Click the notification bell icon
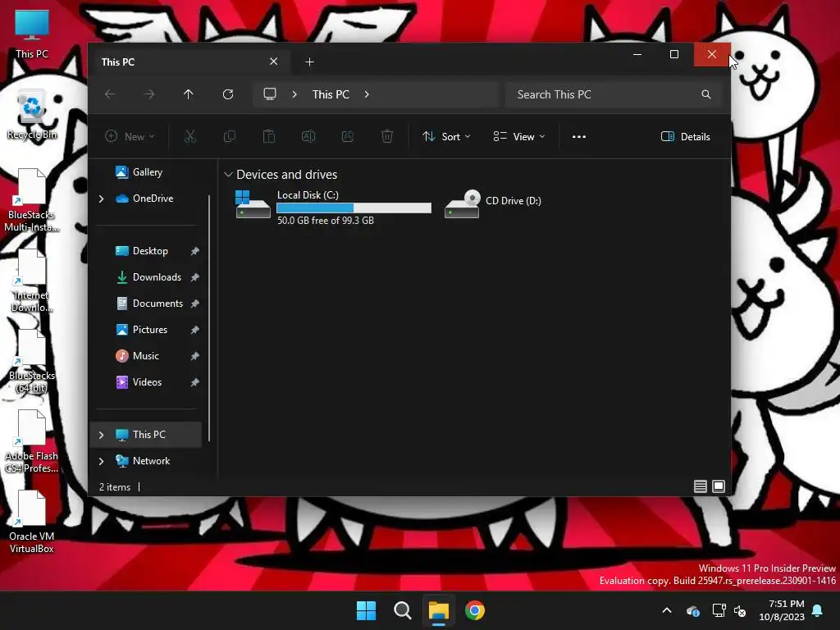The height and width of the screenshot is (630, 840). tap(818, 610)
